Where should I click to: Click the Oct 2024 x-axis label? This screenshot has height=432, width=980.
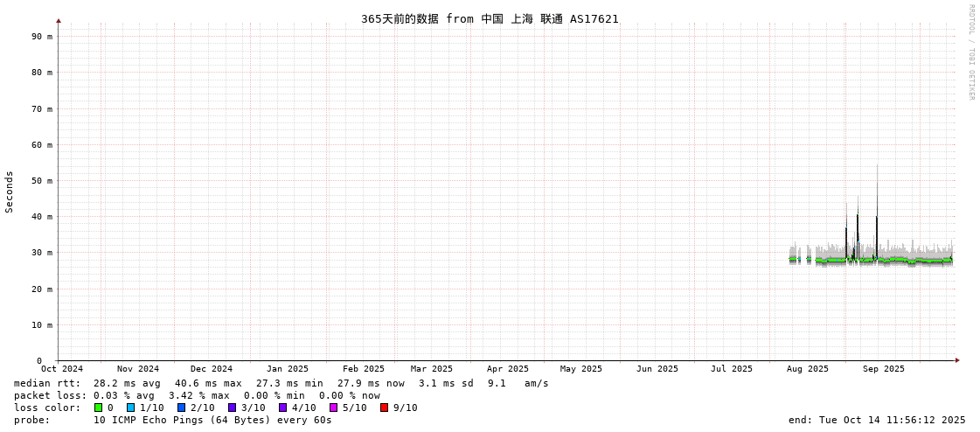[x=62, y=369]
